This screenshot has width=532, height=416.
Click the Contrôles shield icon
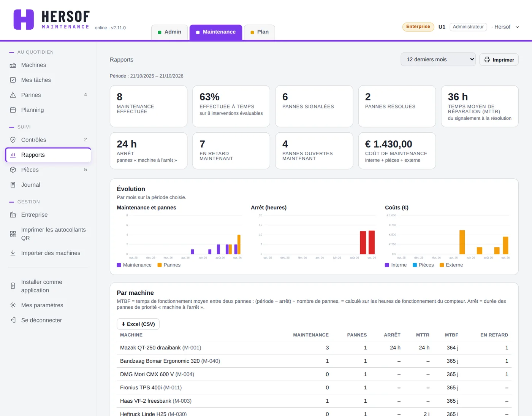13,140
